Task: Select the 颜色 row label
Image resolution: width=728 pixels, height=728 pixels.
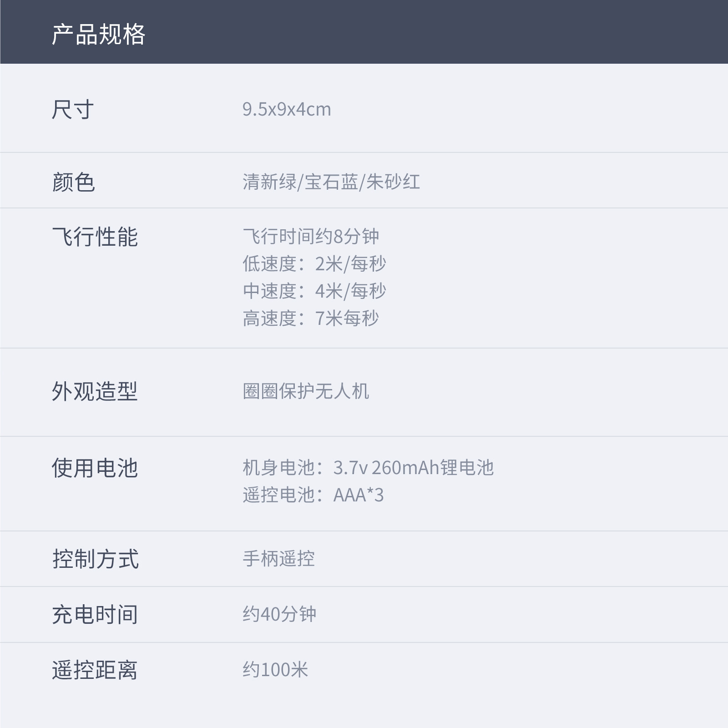Action: click(x=73, y=182)
